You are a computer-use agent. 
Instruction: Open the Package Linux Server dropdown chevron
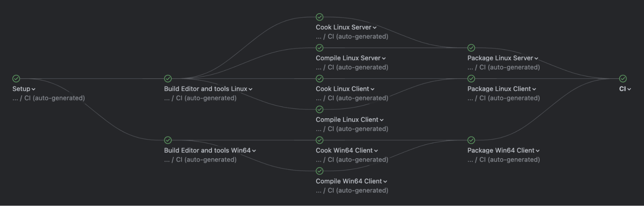[536, 59]
